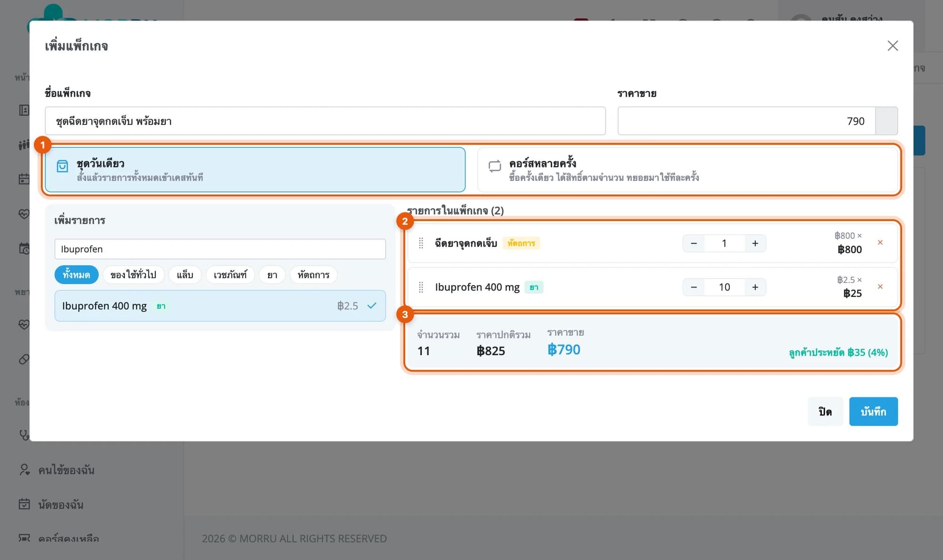Select the คอร์สหลายครั้ง package type card
The width and height of the screenshot is (943, 560).
(x=687, y=170)
